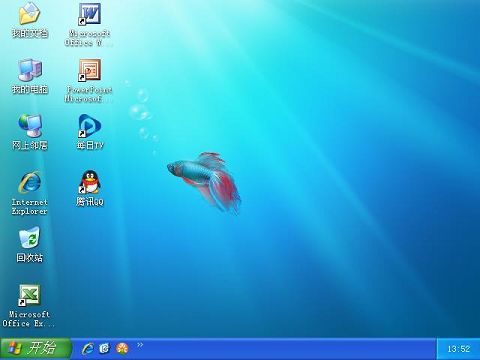The height and width of the screenshot is (360, 480).
Task: Click the second quick launch icon
Action: 105,349
